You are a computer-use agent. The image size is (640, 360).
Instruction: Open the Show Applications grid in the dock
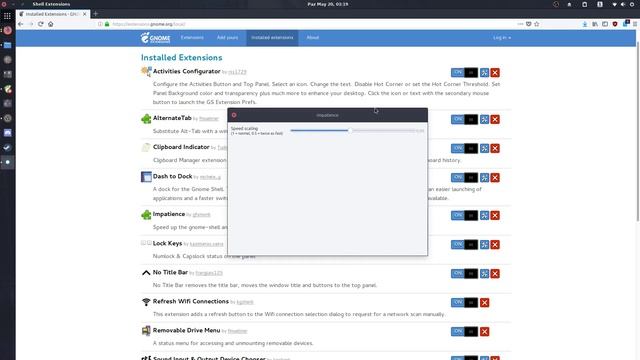(x=7, y=16)
